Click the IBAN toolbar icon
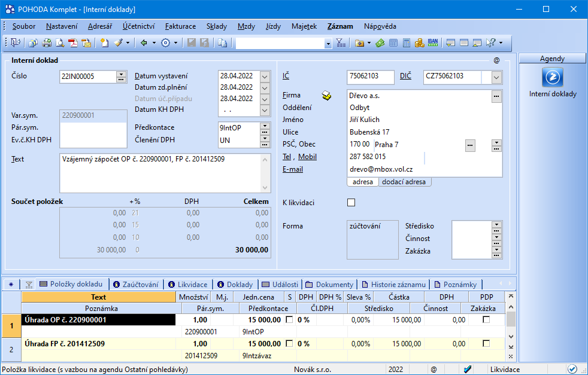 [433, 43]
